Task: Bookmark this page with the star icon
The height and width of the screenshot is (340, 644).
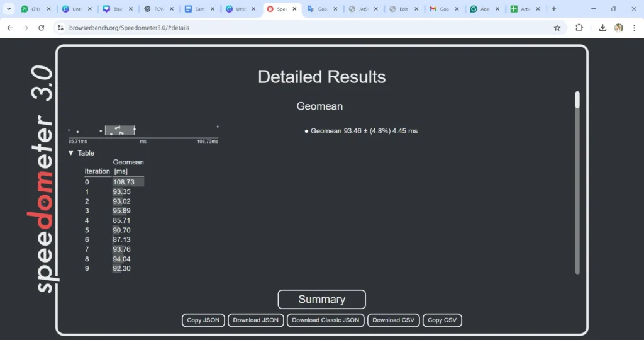Action: tap(557, 28)
